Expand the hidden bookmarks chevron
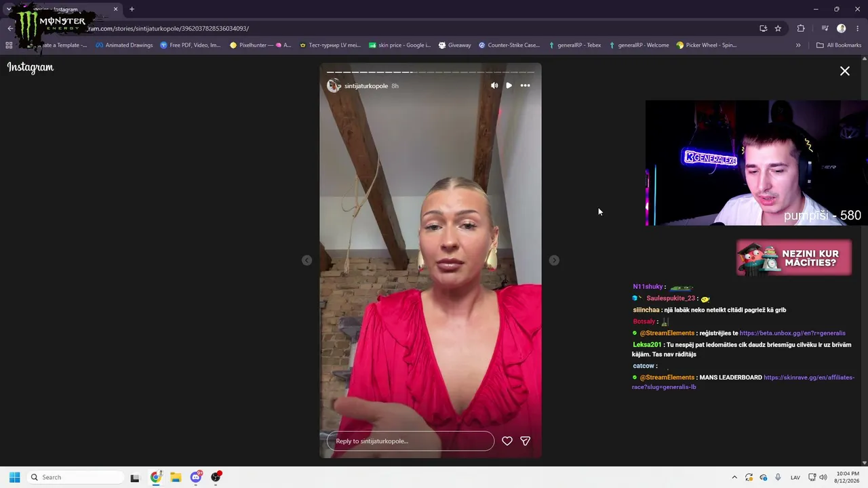Viewport: 868px width, 488px height. (x=798, y=45)
